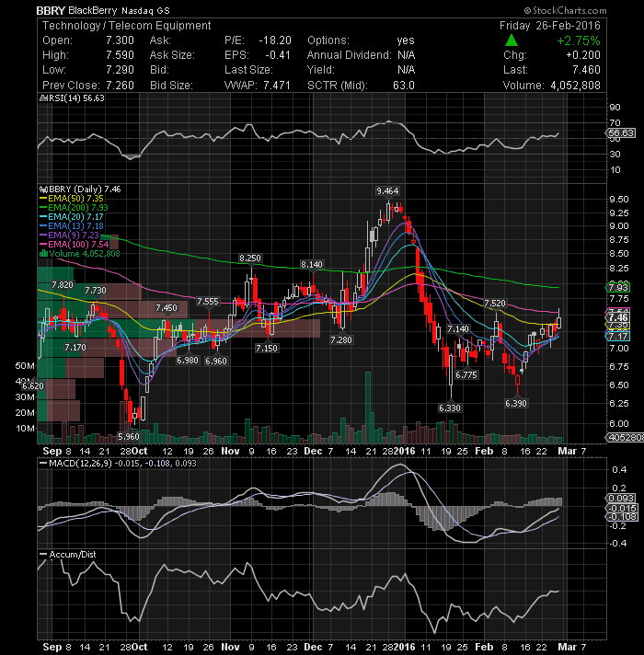The width and height of the screenshot is (644, 655).
Task: Click the Chg value +0.200
Action: [x=583, y=55]
